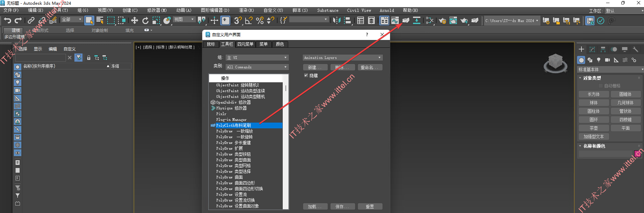Screen dimensions: 644x213
Task: Activate the Select and Link chain icon
Action: [x=31, y=21]
